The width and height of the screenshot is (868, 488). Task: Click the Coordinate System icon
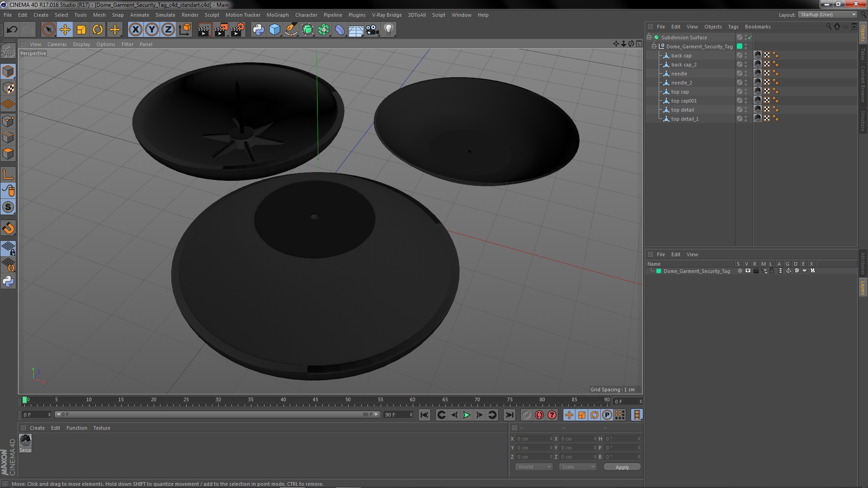tap(184, 30)
